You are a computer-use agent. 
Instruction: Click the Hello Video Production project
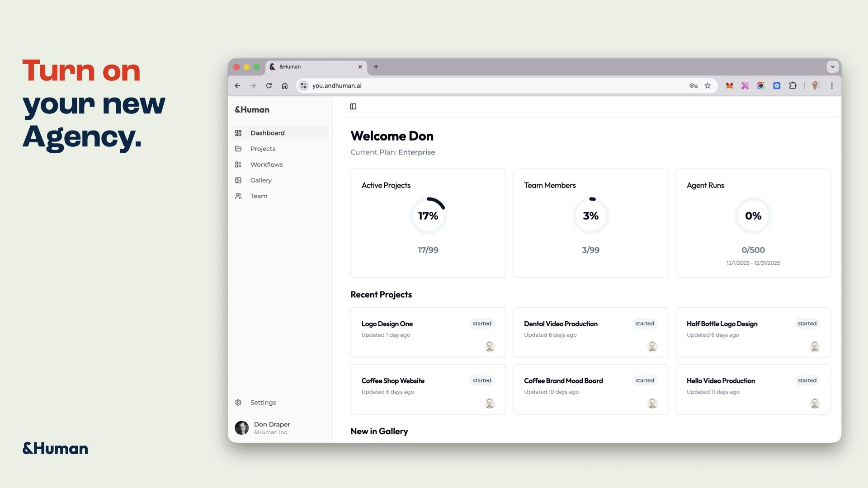point(753,389)
